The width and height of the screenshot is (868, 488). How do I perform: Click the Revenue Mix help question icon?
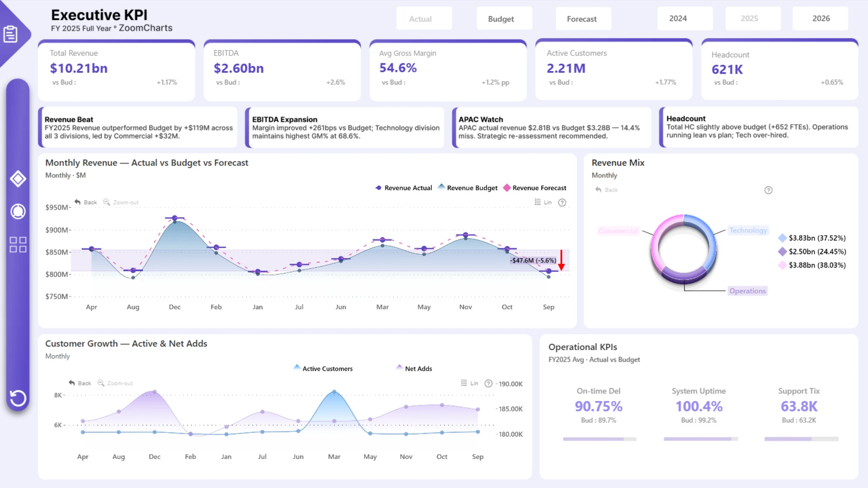768,190
